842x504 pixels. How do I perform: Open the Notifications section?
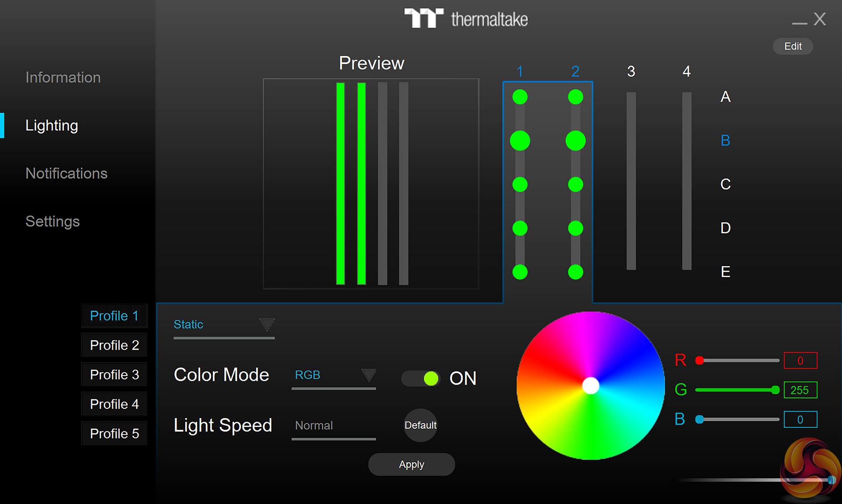66,174
